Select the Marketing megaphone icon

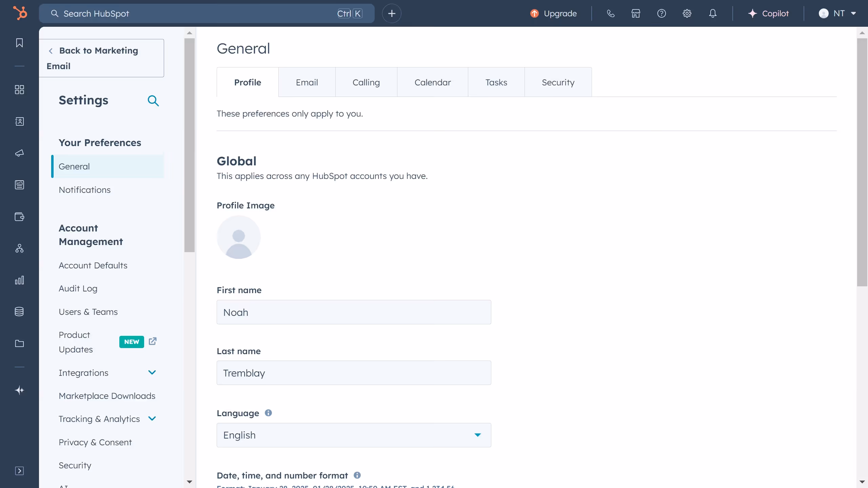point(19,153)
